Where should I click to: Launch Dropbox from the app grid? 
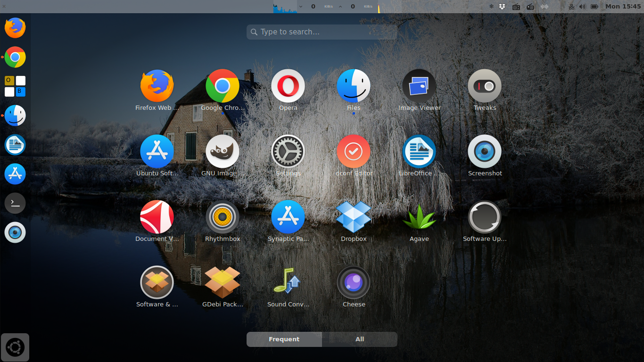pos(354,222)
